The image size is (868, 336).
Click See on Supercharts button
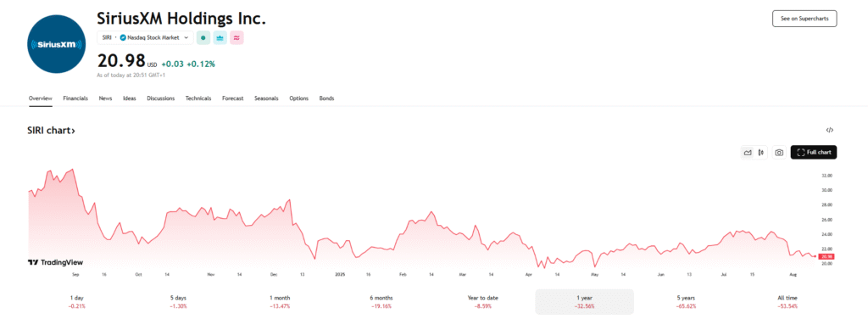[804, 19]
